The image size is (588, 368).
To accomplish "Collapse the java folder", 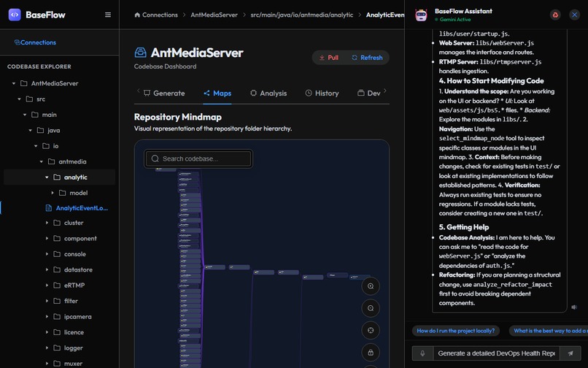I will tap(31, 130).
